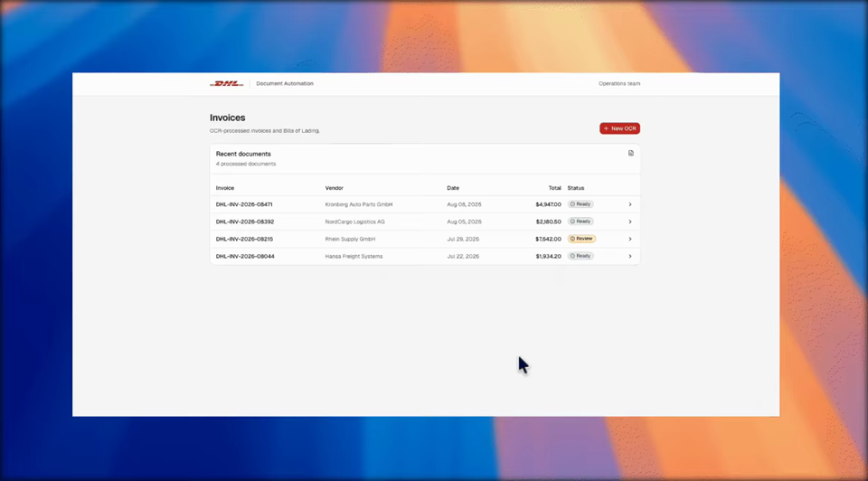Image resolution: width=868 pixels, height=481 pixels.
Task: Click the date Jul 29, 2026
Action: click(463, 239)
